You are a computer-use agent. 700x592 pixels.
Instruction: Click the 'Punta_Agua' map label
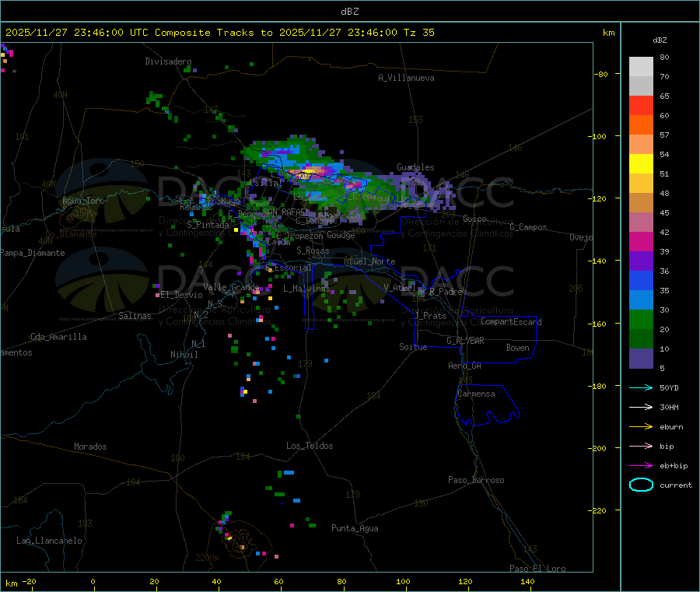(x=355, y=528)
